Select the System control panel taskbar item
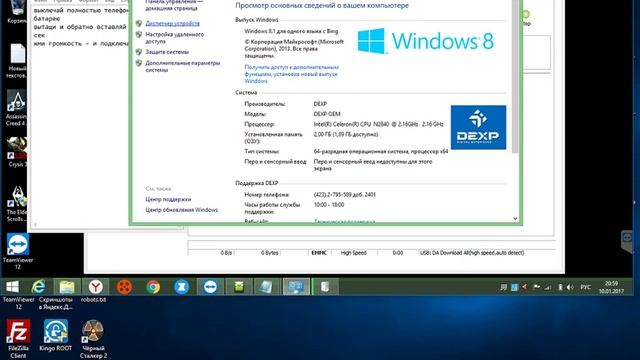Viewport: 640px width, 360px height. [296, 287]
